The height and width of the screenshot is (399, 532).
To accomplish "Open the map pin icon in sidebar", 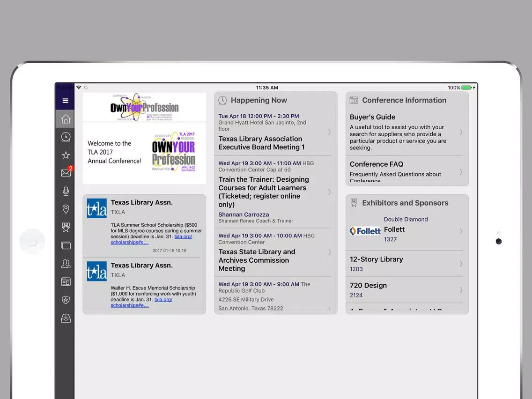I will [66, 209].
